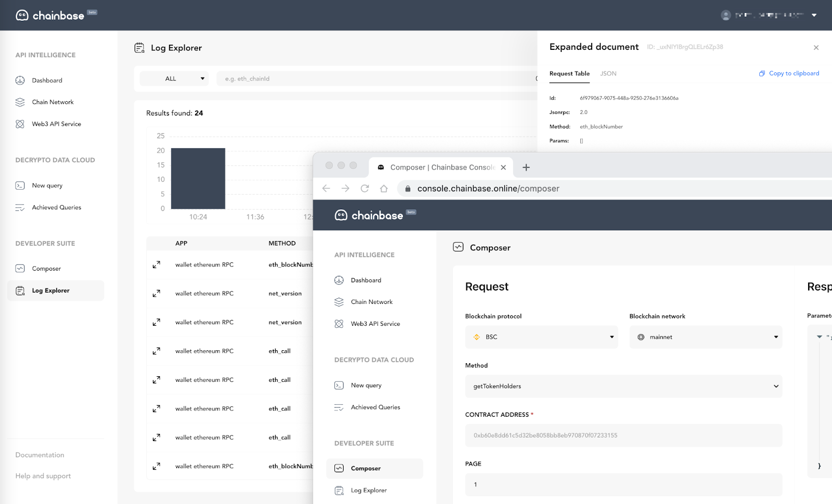This screenshot has width=832, height=504.
Task: Click the eth_blockNumber Method value in document
Action: (x=601, y=127)
